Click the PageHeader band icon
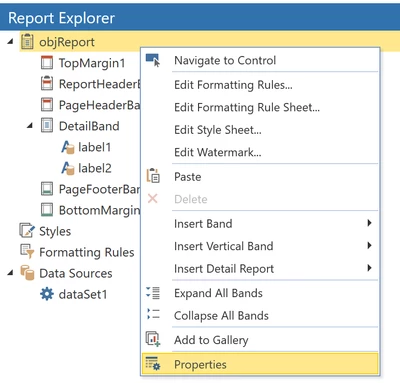Viewport: 400px width, 383px height. click(47, 105)
